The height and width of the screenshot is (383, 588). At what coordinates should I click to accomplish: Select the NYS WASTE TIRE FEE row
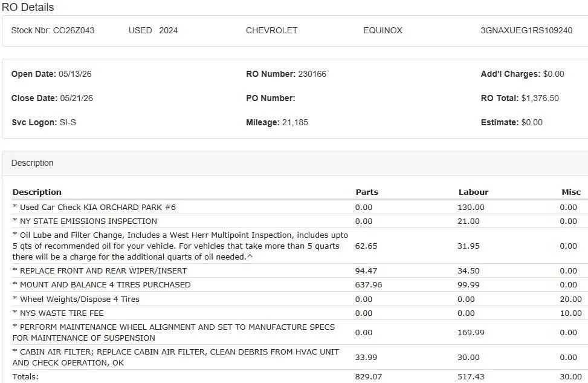tap(297, 313)
